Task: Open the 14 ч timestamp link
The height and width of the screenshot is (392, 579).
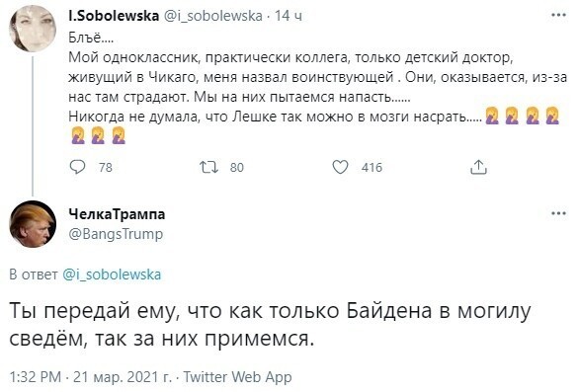Action: click(289, 16)
